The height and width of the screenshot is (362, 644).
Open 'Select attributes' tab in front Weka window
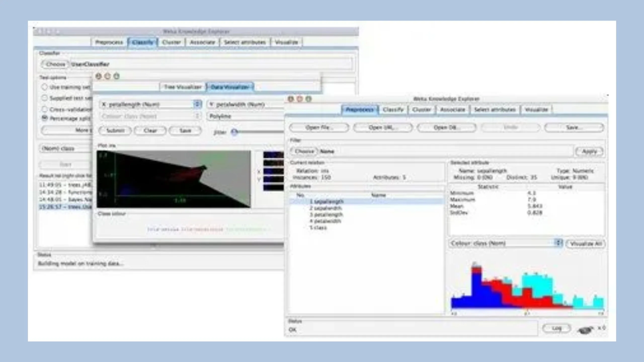point(495,110)
